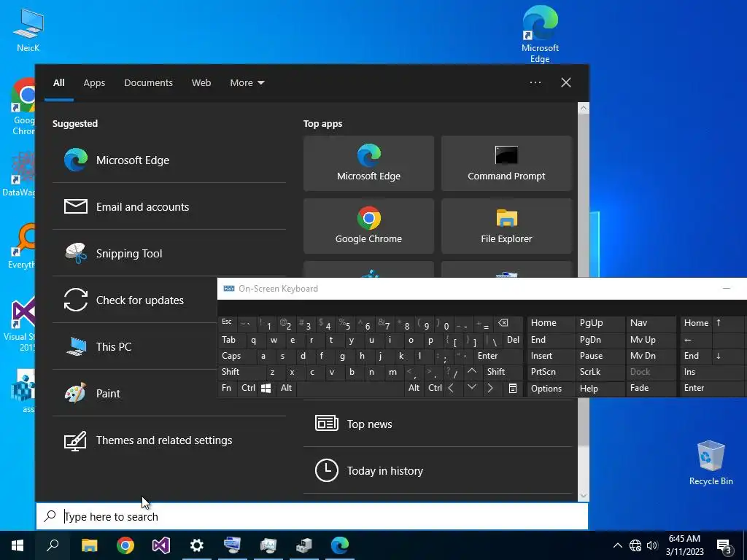The height and width of the screenshot is (560, 747).
Task: Click down arrow key on On-Screen Keyboard
Action: (472, 387)
